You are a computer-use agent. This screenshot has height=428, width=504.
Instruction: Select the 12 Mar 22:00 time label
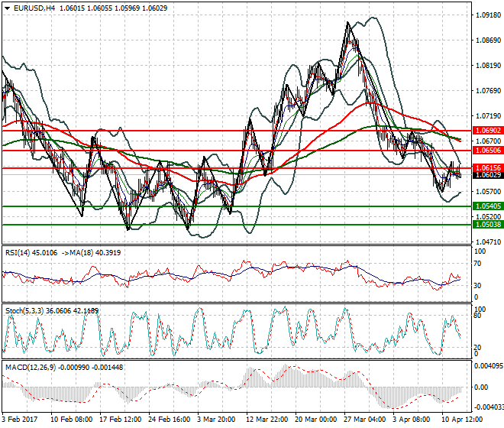point(267,420)
